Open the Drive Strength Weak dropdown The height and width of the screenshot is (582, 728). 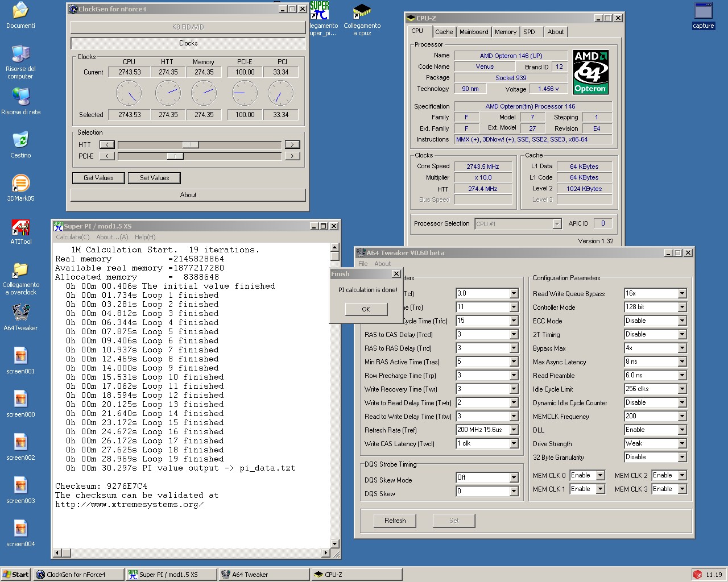point(682,443)
